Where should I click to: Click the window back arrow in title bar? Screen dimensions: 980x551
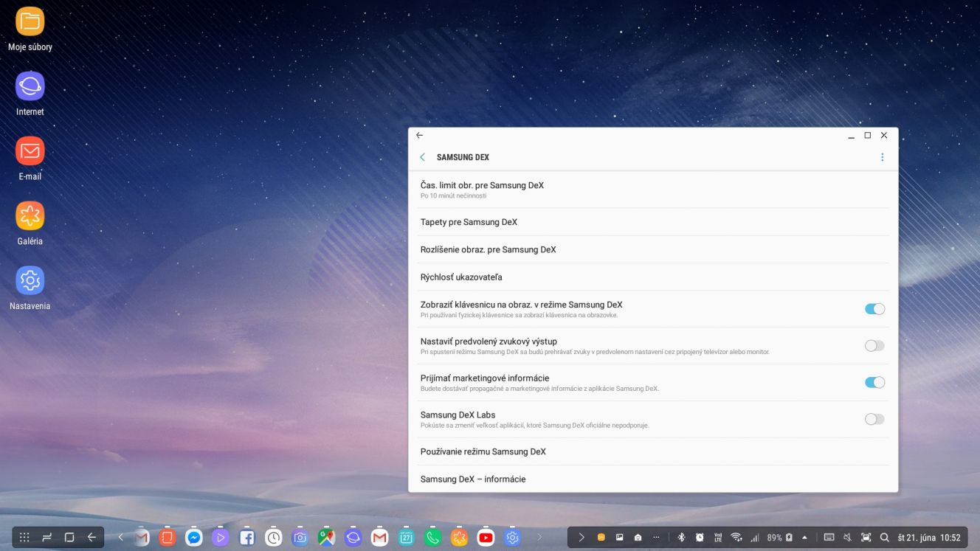(x=419, y=135)
